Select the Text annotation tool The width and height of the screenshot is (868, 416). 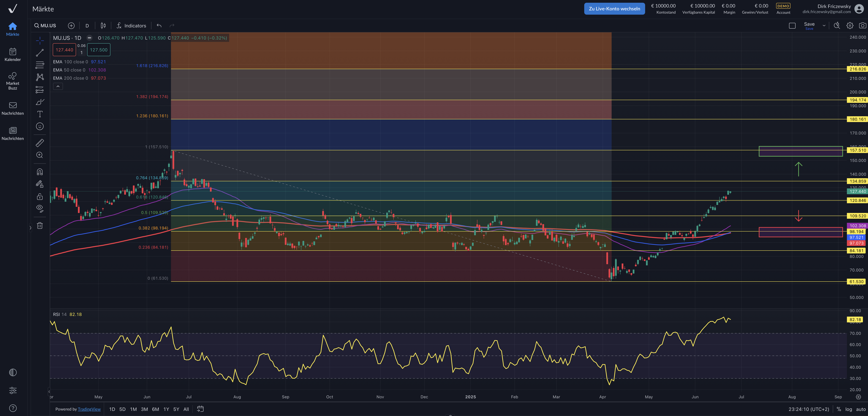[x=40, y=114]
